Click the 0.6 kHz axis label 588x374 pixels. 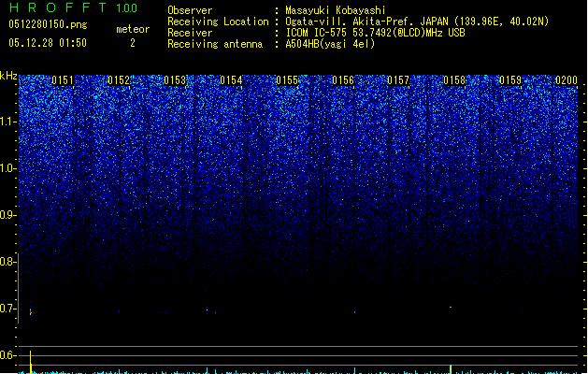click(x=8, y=355)
